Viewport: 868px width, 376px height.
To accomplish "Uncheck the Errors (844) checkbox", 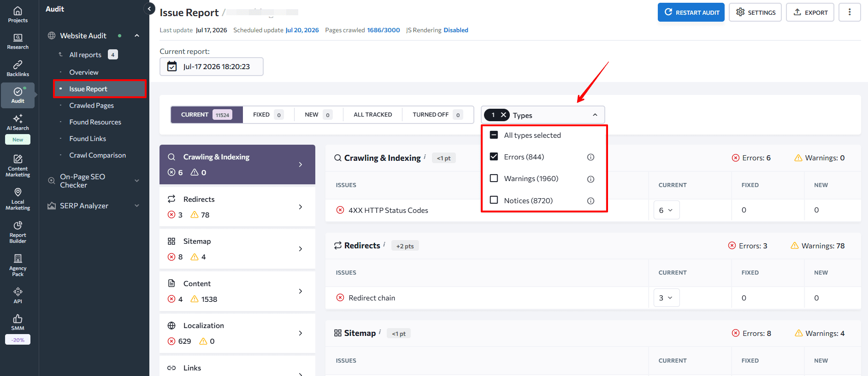I will coord(494,157).
